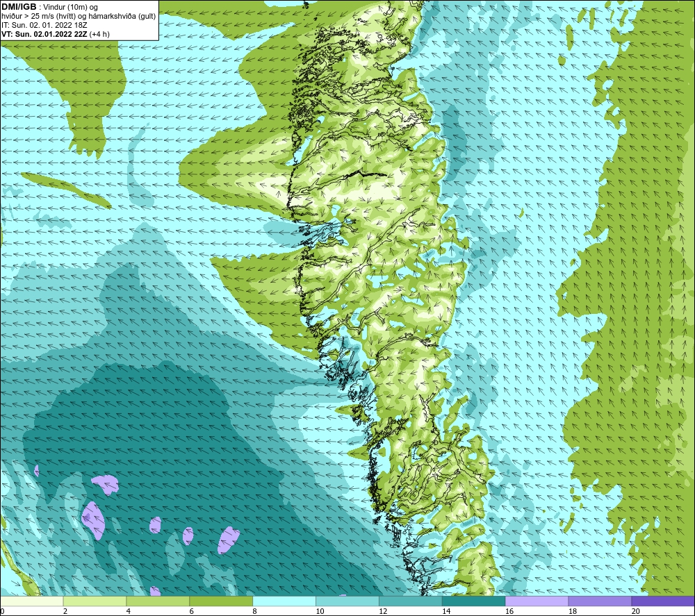
Task: Click the 4-6 m/s green legend swatch
Action: point(158,601)
